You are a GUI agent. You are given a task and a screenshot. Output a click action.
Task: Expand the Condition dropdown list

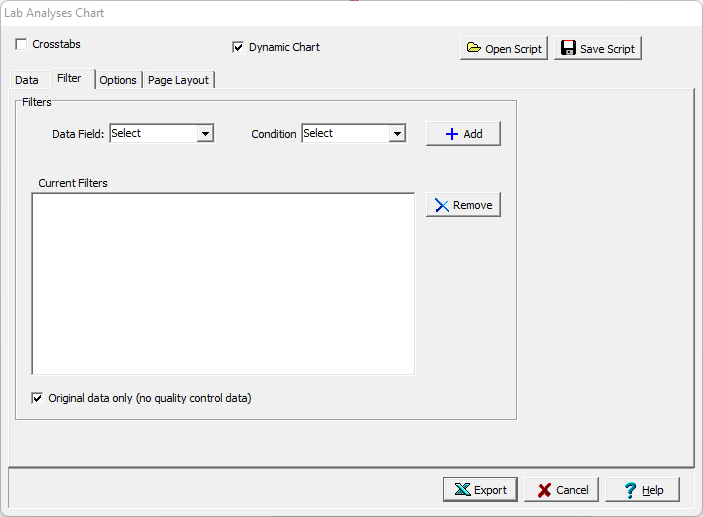coord(397,134)
